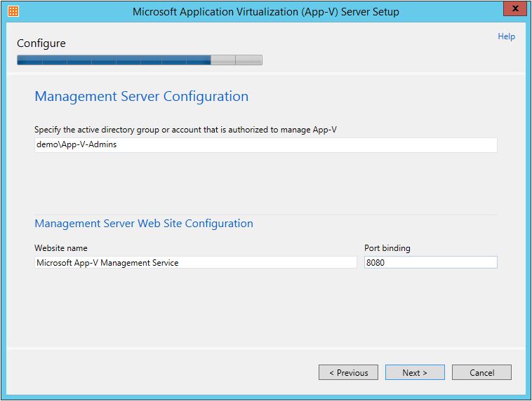Click the 'Management Server Configuration' heading
The image size is (532, 401).
click(x=142, y=97)
